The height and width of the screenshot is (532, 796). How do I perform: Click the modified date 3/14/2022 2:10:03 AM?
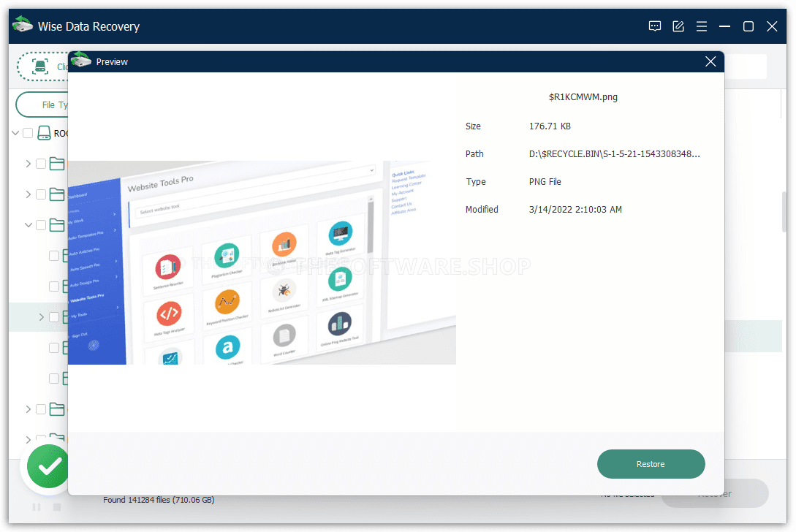[575, 209]
